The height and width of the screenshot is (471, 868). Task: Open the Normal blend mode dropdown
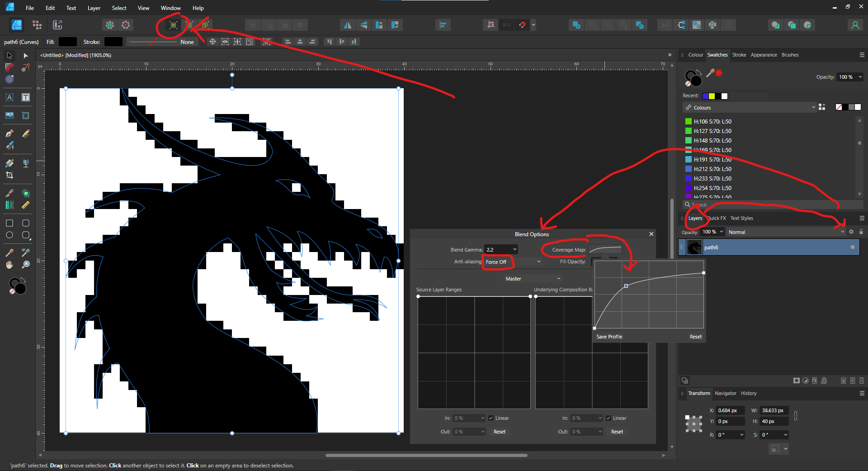pyautogui.click(x=842, y=232)
